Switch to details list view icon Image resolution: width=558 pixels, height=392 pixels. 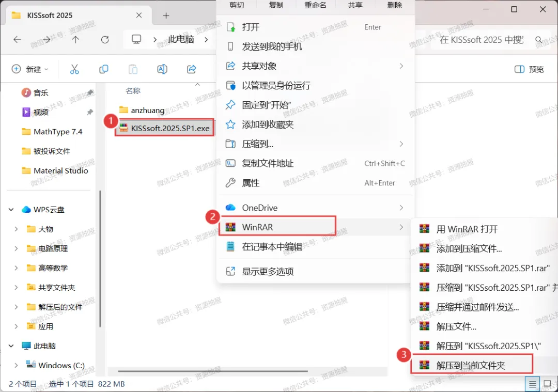click(x=532, y=384)
